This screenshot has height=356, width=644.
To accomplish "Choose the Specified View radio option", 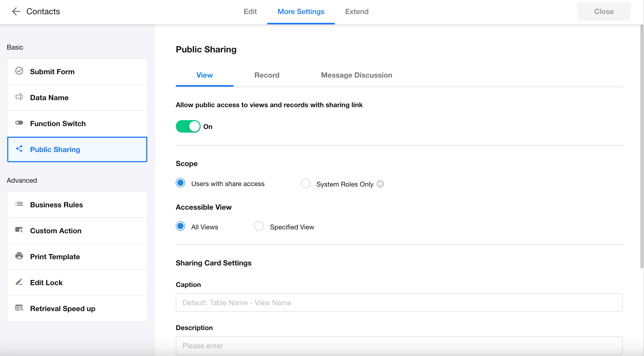I will [x=259, y=226].
